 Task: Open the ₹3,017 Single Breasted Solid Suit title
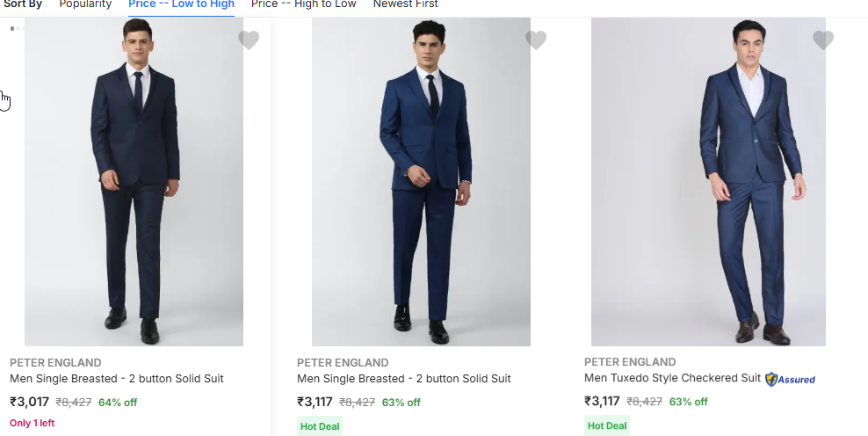click(117, 379)
